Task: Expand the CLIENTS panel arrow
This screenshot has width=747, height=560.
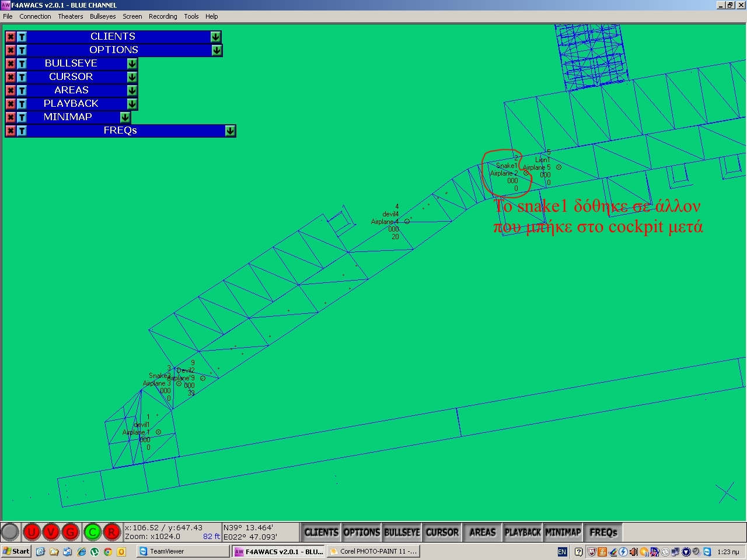Action: pyautogui.click(x=215, y=37)
